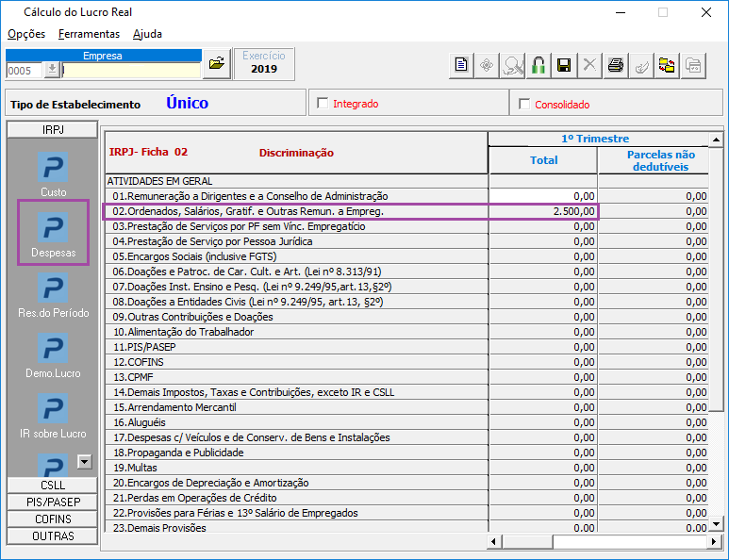Expand sidebar icon list down arrow
Screen dimensions: 729x560
tap(85, 461)
